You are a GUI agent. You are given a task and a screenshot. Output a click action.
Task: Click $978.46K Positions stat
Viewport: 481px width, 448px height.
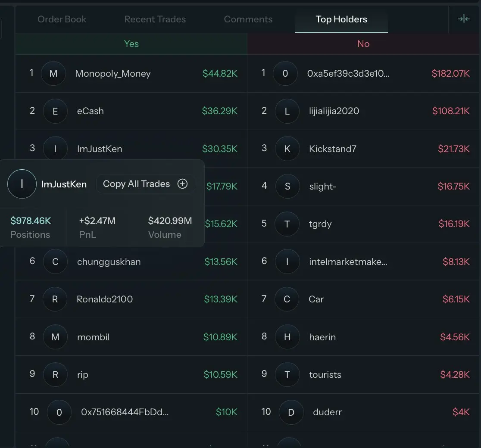point(31,221)
